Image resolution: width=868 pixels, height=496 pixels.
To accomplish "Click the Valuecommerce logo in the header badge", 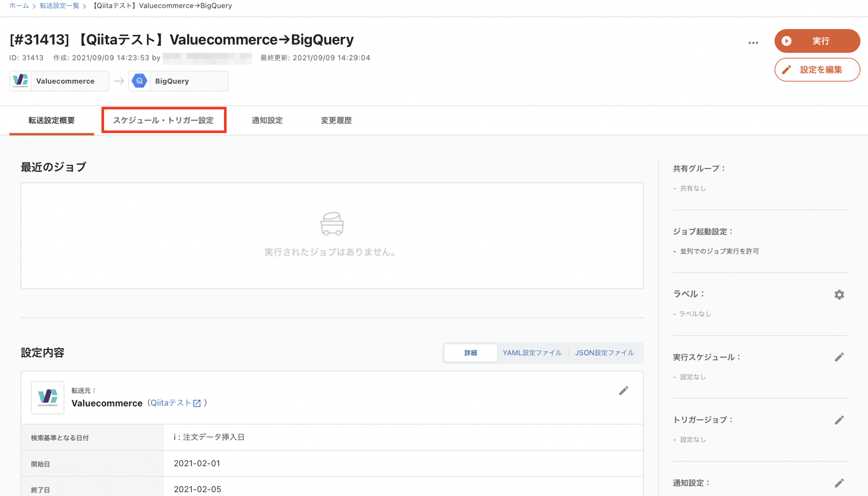I will (x=21, y=81).
